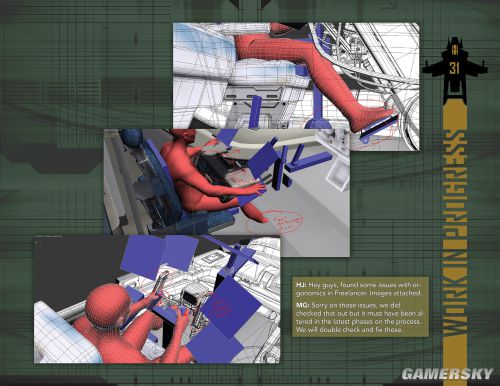The width and height of the screenshot is (500, 386).
Task: Click the blue foot pedal under the red foot
Action: click(379, 126)
